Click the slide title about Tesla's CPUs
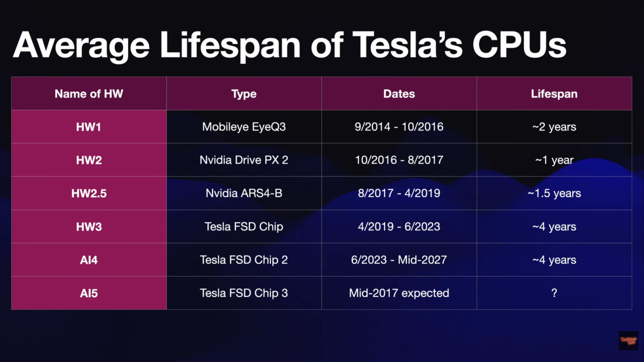This screenshot has width=644, height=362. pos(289,44)
